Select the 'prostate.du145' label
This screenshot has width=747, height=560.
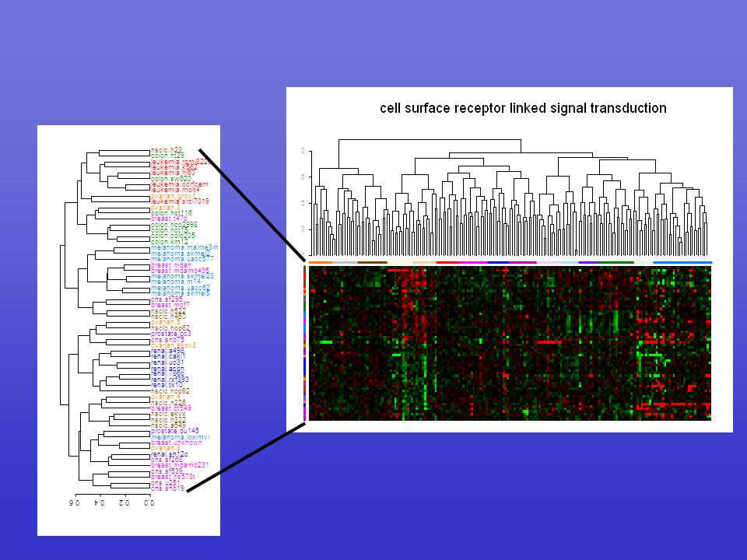pyautogui.click(x=175, y=431)
